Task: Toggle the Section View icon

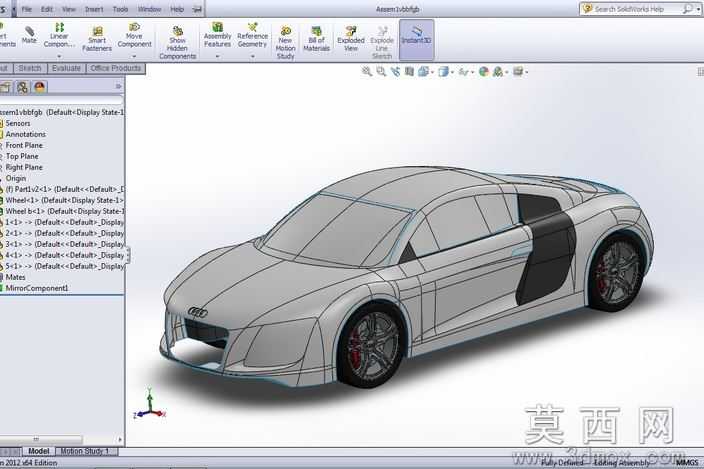Action: [409, 71]
